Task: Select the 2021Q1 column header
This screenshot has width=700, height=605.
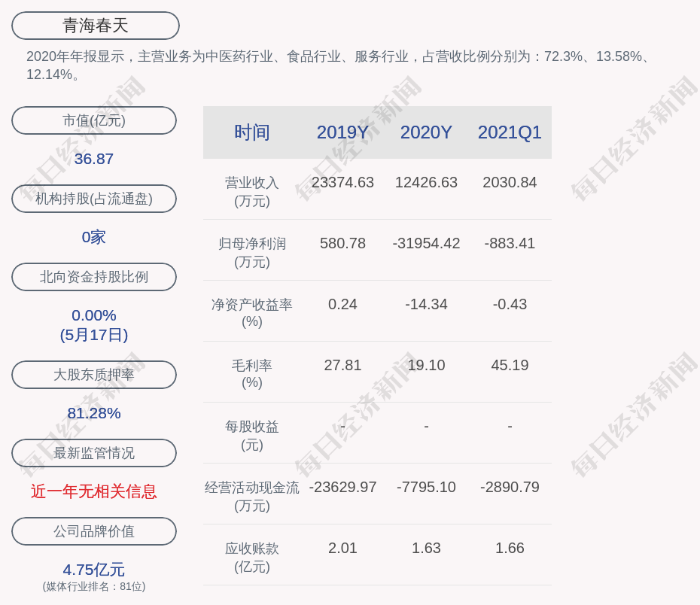Action: click(510, 132)
